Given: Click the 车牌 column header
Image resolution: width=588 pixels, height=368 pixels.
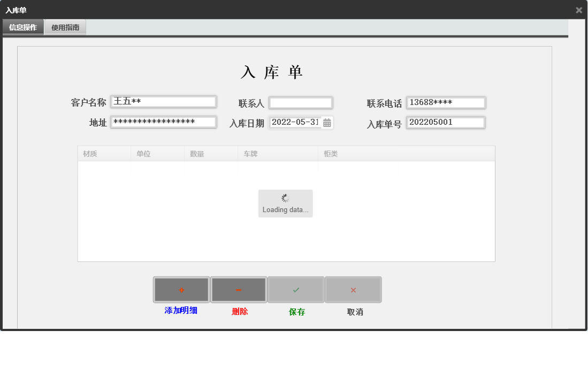Looking at the screenshot, I should (x=250, y=154).
